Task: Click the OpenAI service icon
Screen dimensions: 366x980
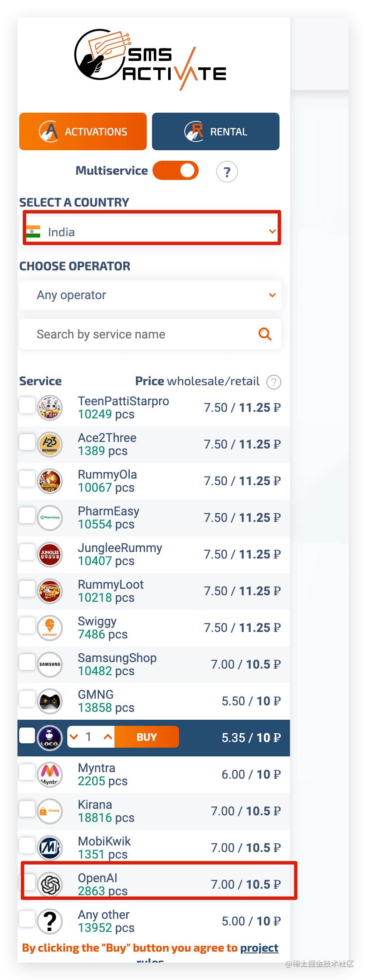Action: [x=50, y=884]
